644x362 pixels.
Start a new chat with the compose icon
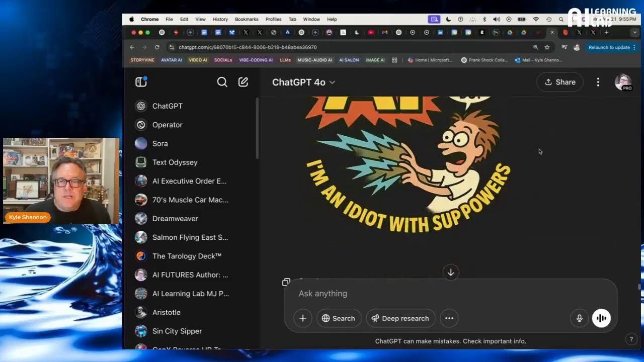point(243,82)
